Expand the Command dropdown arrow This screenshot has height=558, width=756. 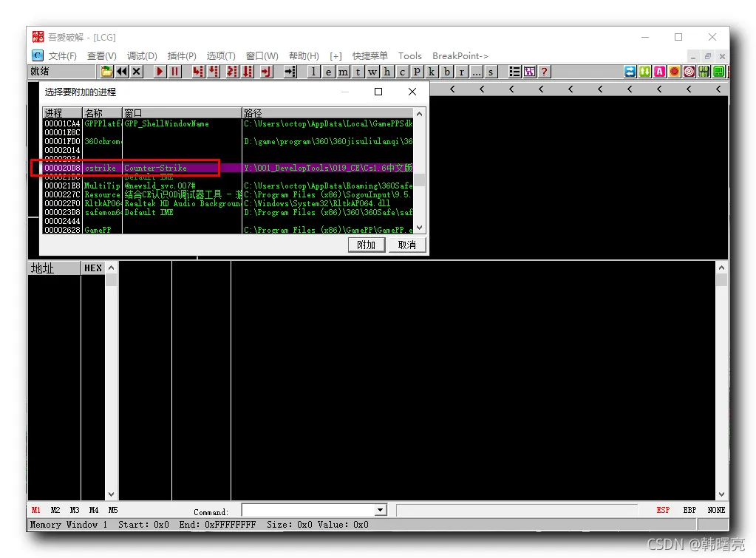point(381,510)
